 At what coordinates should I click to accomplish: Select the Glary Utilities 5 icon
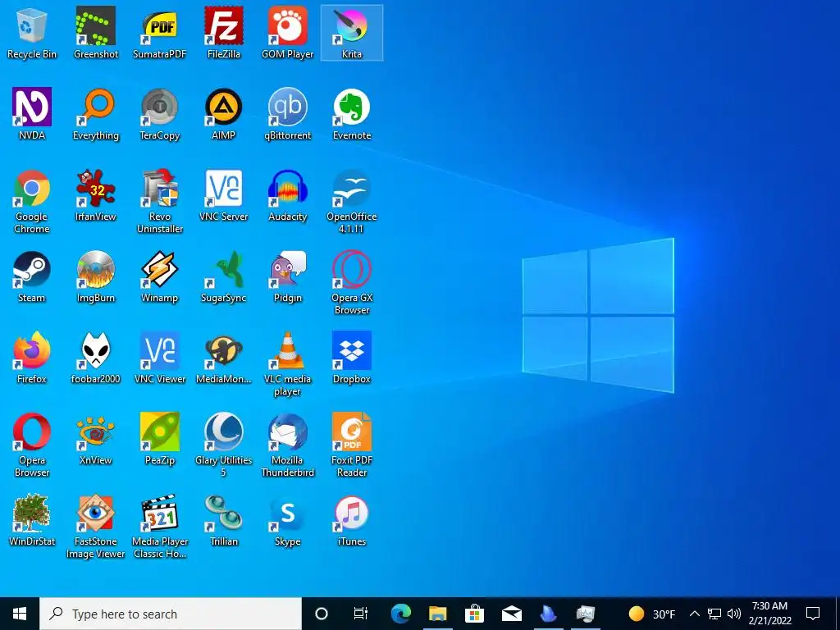(223, 445)
